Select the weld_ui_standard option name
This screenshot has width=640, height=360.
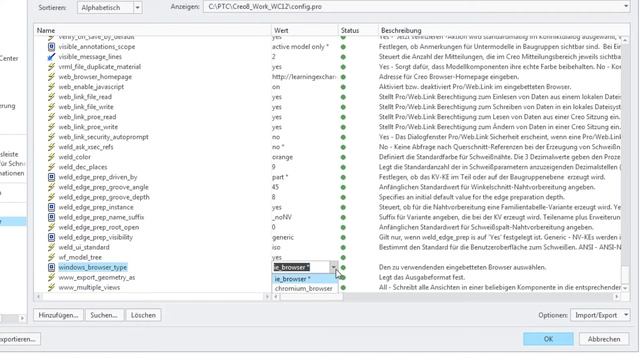(84, 247)
